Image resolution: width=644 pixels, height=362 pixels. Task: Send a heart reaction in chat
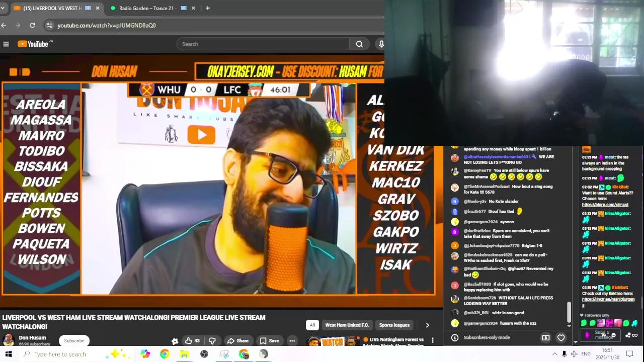[561, 337]
